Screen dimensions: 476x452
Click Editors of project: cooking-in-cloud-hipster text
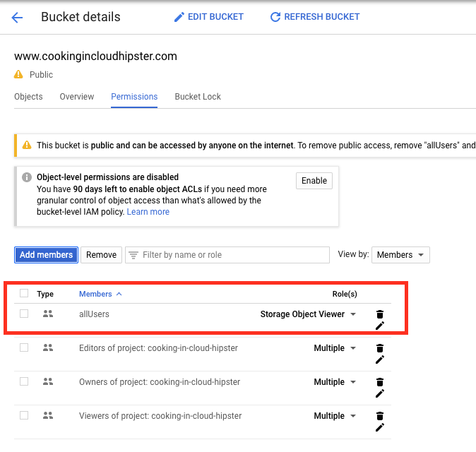(158, 348)
